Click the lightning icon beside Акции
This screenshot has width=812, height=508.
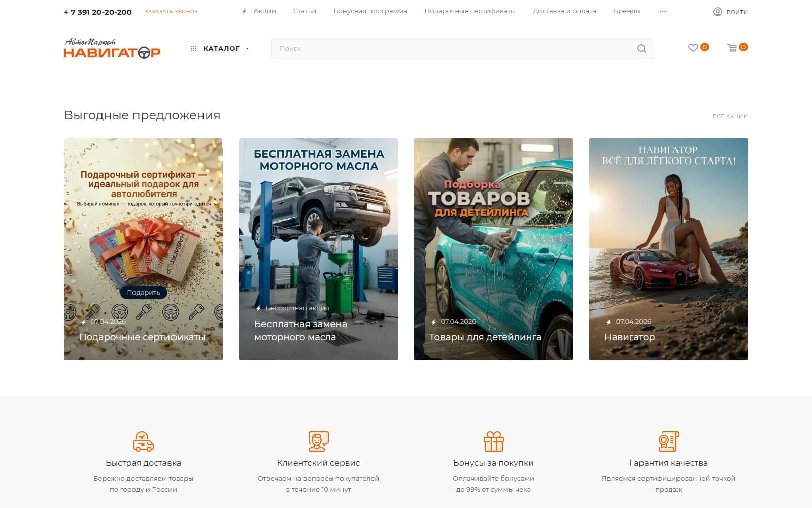(x=245, y=11)
